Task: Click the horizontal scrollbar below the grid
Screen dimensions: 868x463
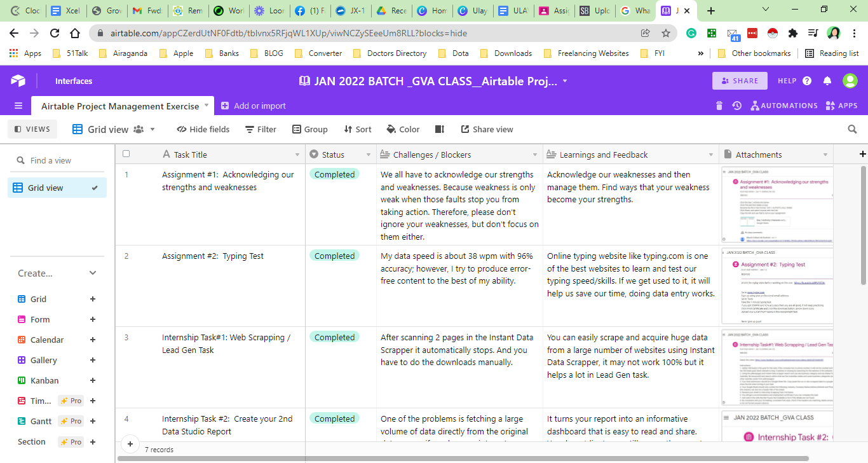Action: pos(463,459)
